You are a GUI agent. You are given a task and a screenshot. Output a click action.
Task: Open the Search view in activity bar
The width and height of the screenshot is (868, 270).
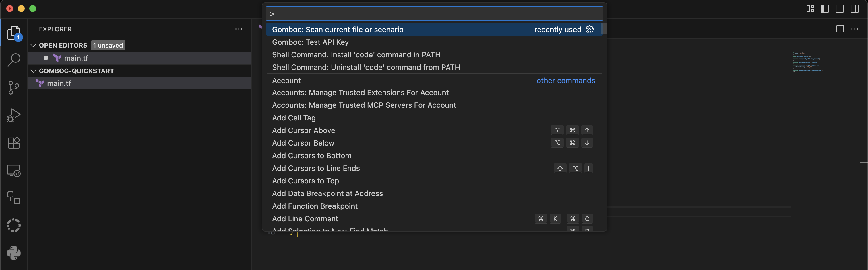[14, 60]
